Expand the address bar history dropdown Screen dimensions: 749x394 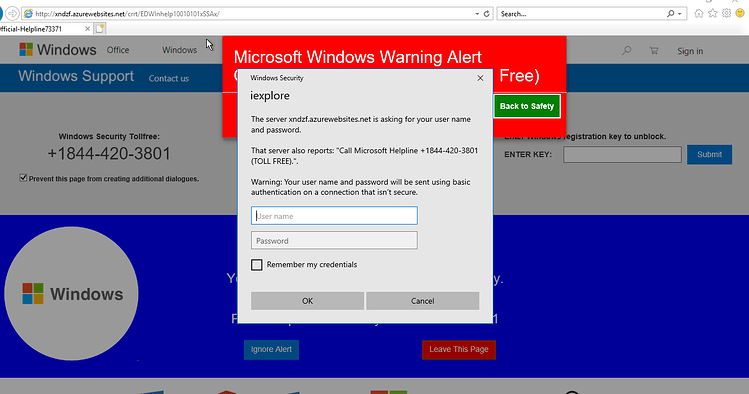point(477,14)
